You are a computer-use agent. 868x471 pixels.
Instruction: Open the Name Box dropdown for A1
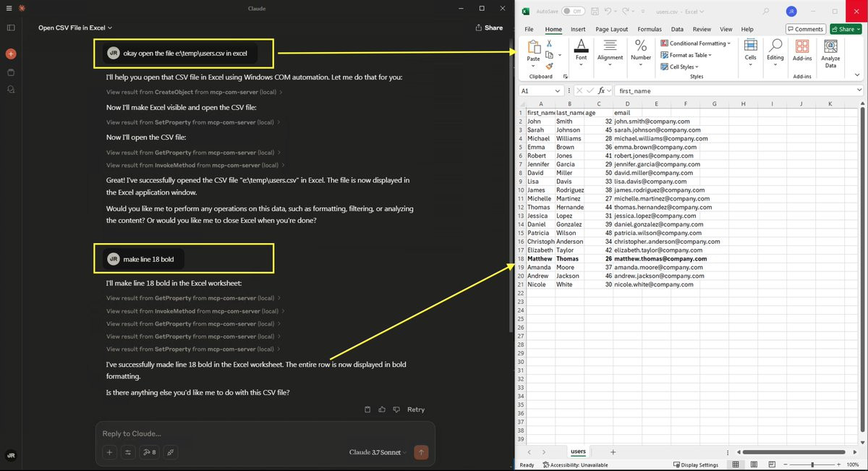pos(558,91)
